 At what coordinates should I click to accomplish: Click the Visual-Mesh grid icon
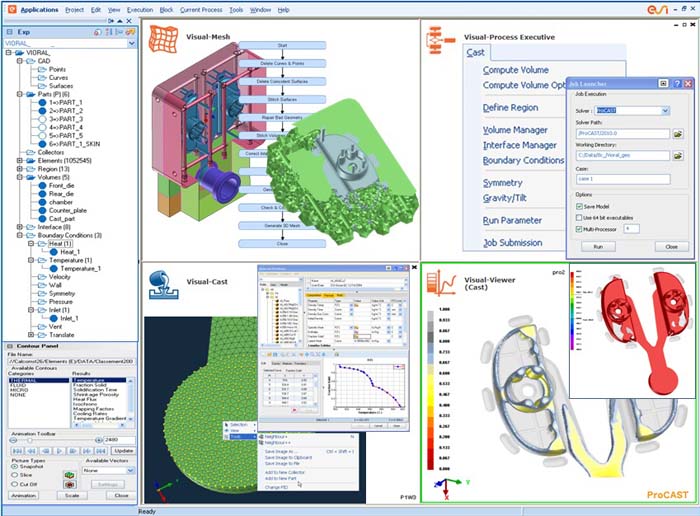tap(163, 38)
